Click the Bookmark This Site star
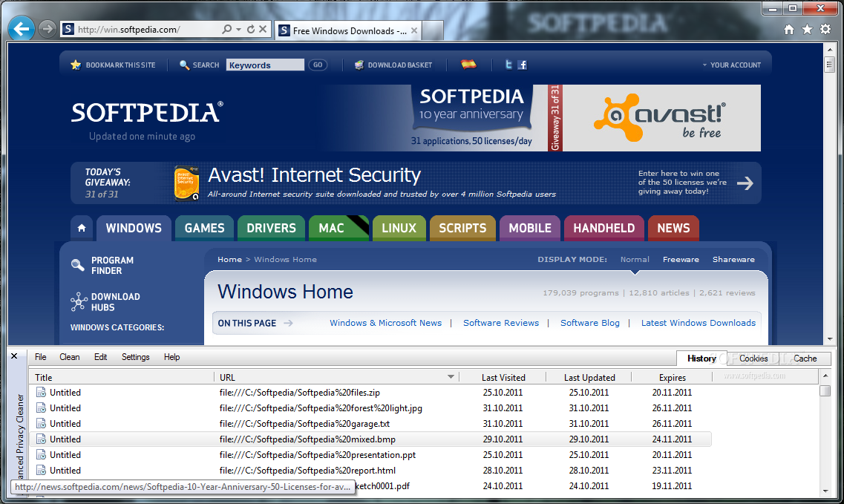The width and height of the screenshot is (844, 504). coord(76,65)
